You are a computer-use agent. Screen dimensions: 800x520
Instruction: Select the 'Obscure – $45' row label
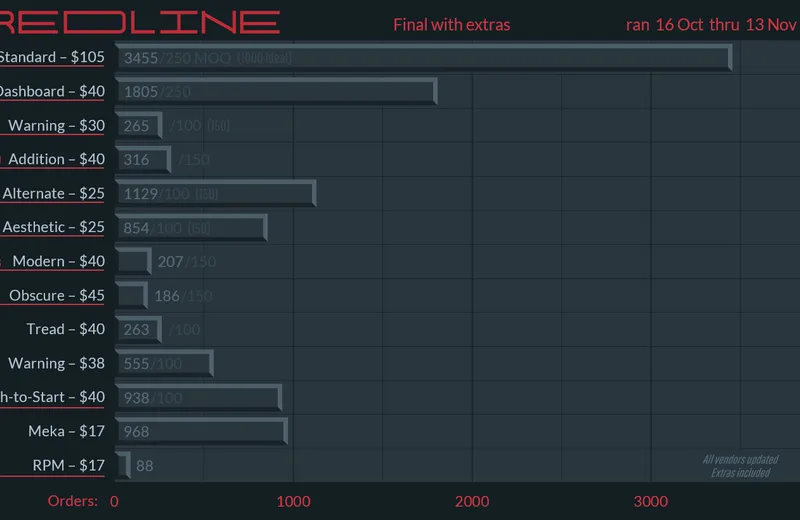pos(57,295)
